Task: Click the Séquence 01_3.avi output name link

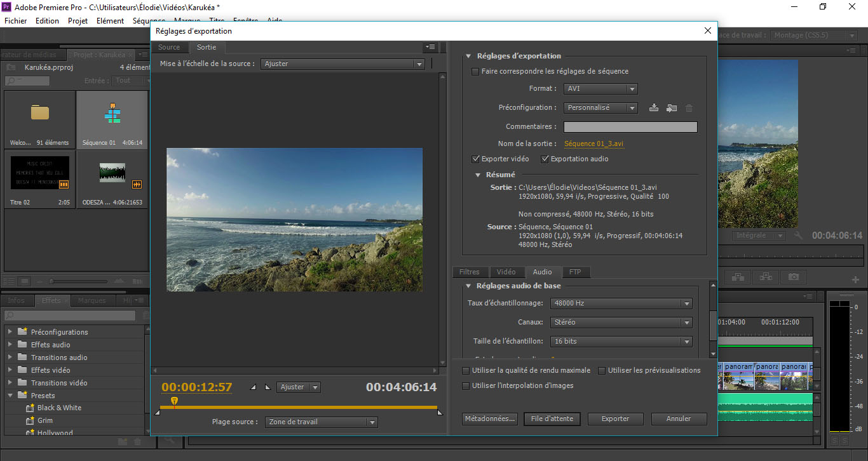Action: [593, 144]
